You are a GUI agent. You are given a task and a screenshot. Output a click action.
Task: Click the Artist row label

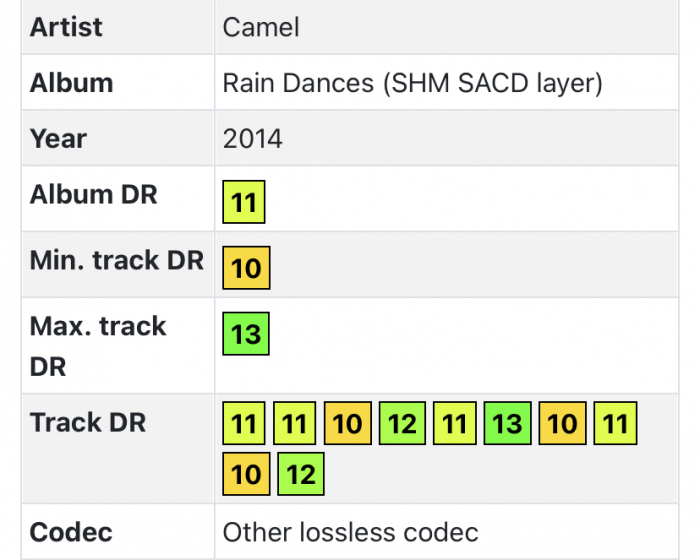click(66, 27)
